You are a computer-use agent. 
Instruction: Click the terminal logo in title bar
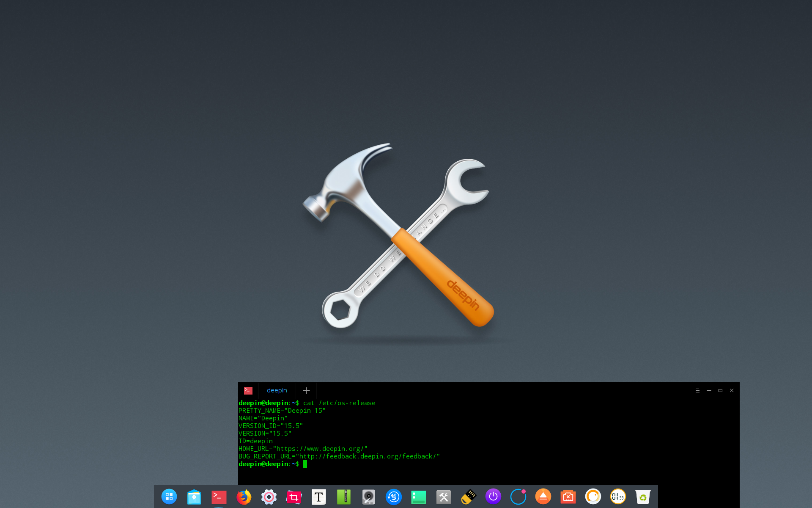tap(248, 390)
